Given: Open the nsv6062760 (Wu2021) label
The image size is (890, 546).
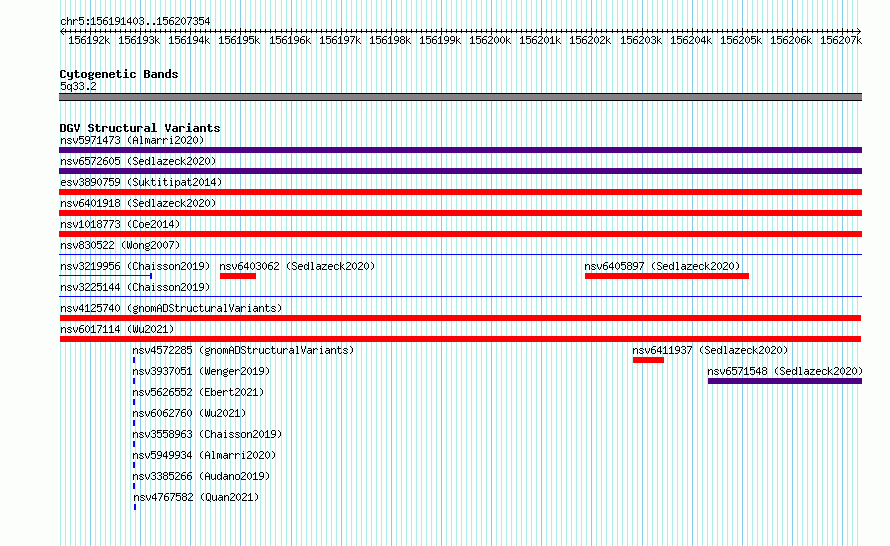Looking at the screenshot, I should click(x=189, y=413).
